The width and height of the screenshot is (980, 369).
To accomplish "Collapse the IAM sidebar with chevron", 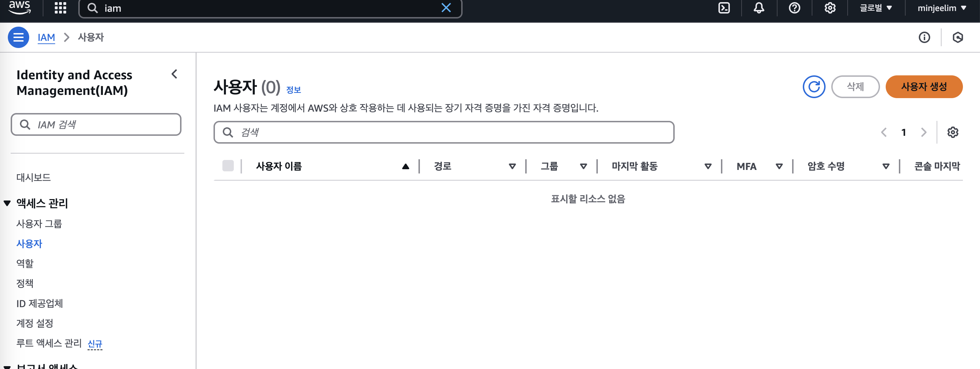I will point(174,74).
